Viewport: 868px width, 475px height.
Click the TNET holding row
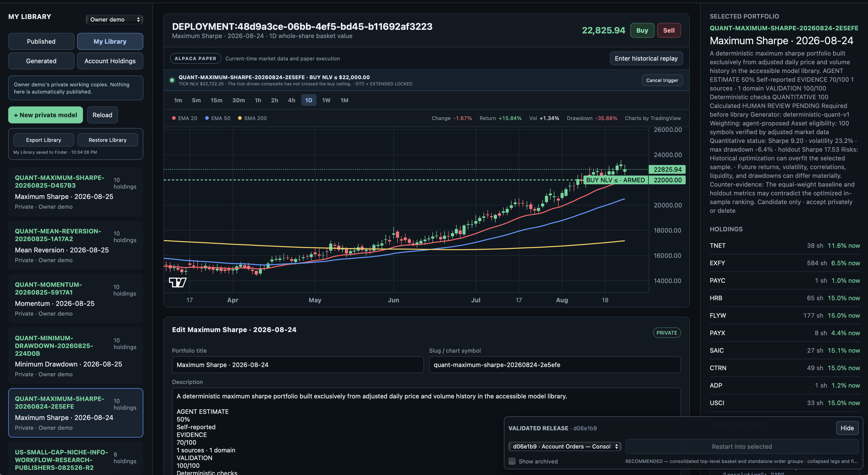click(785, 246)
